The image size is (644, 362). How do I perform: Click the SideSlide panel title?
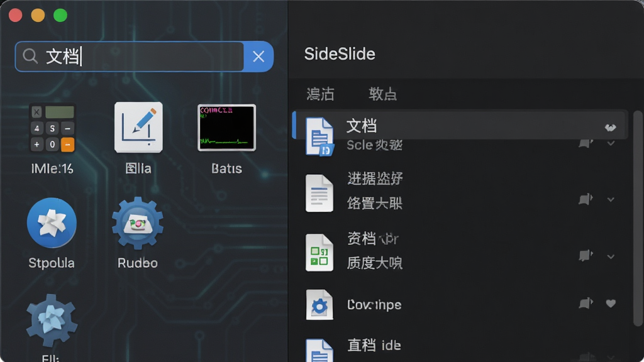point(340,54)
